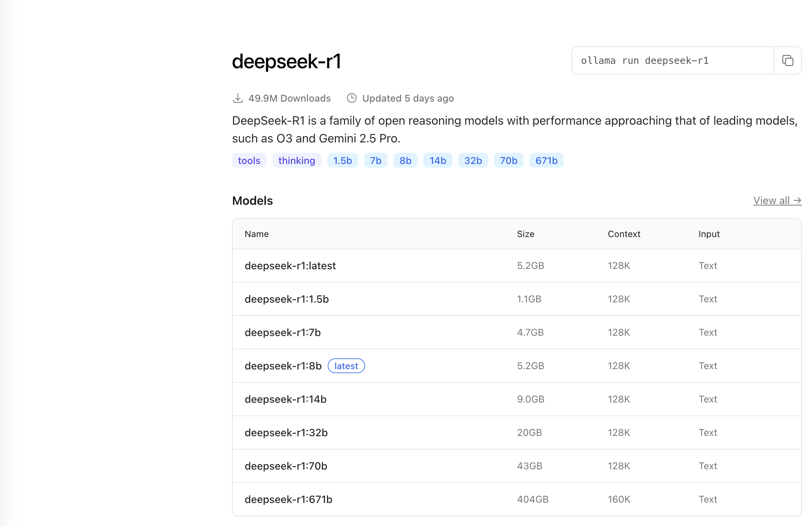Open deepseek-r1:671b model
The height and width of the screenshot is (526, 812).
pos(288,499)
